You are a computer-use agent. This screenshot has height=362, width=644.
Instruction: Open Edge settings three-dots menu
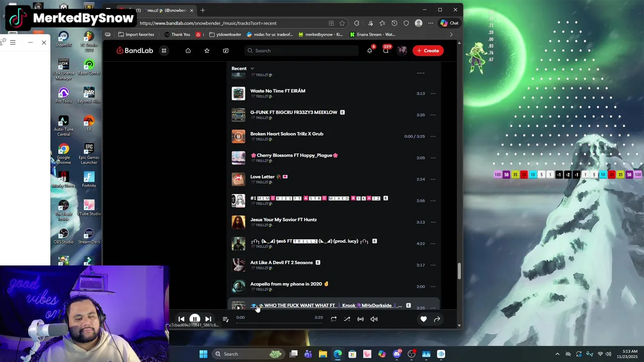431,23
